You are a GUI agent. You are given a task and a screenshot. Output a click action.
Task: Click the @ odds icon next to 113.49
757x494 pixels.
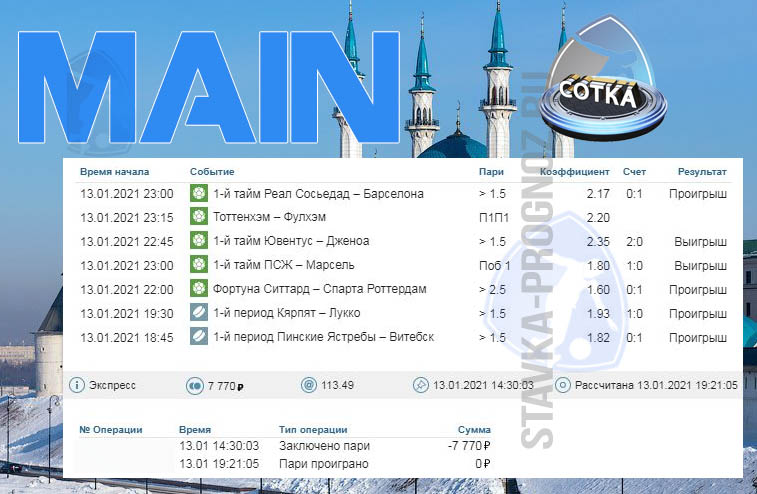point(308,385)
